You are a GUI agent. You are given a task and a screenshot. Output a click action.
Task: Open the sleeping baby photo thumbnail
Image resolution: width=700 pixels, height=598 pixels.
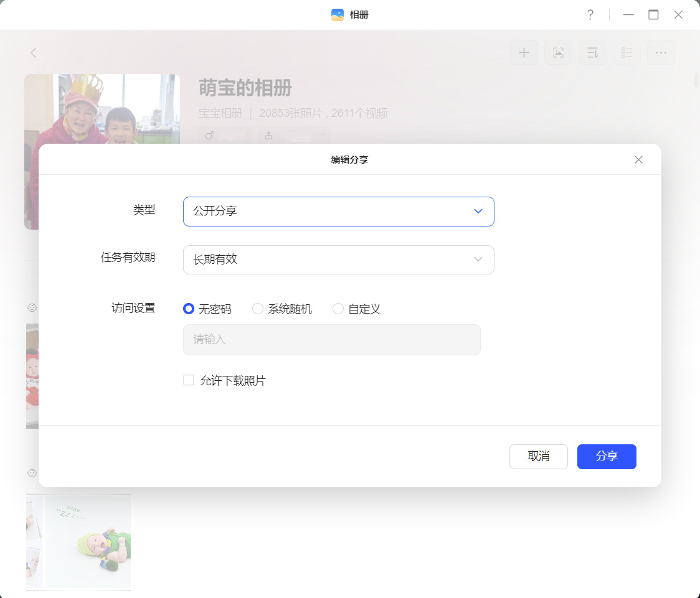click(x=78, y=542)
